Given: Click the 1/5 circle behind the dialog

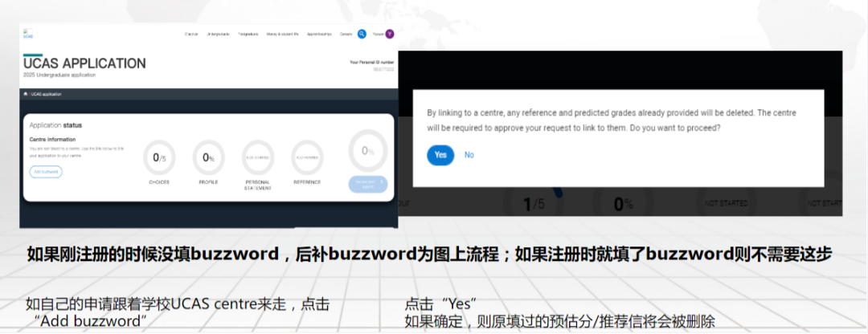Looking at the screenshot, I should point(534,203).
